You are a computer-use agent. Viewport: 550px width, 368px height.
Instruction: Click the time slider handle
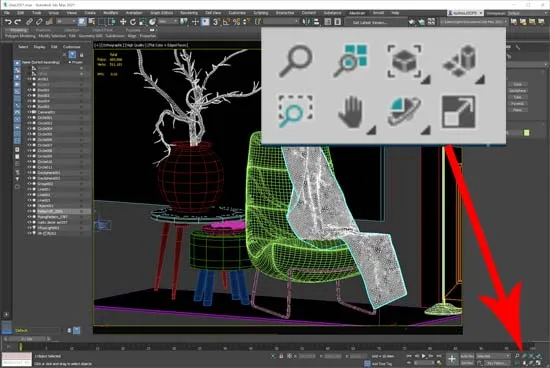[26, 339]
